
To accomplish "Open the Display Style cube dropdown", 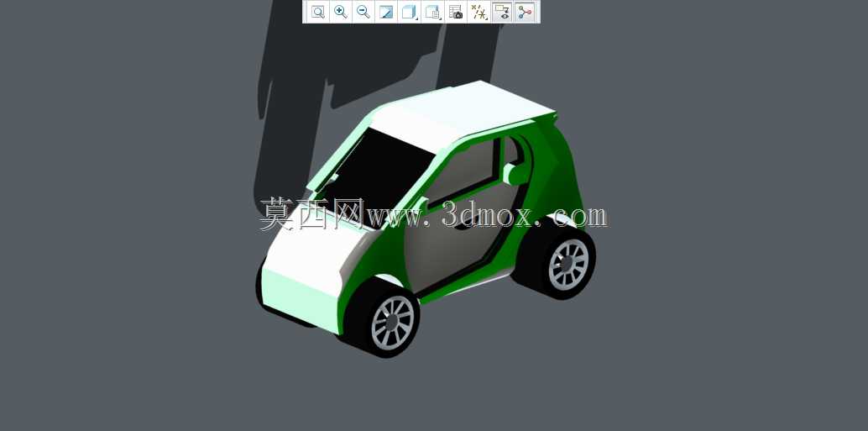I will pyautogui.click(x=410, y=12).
